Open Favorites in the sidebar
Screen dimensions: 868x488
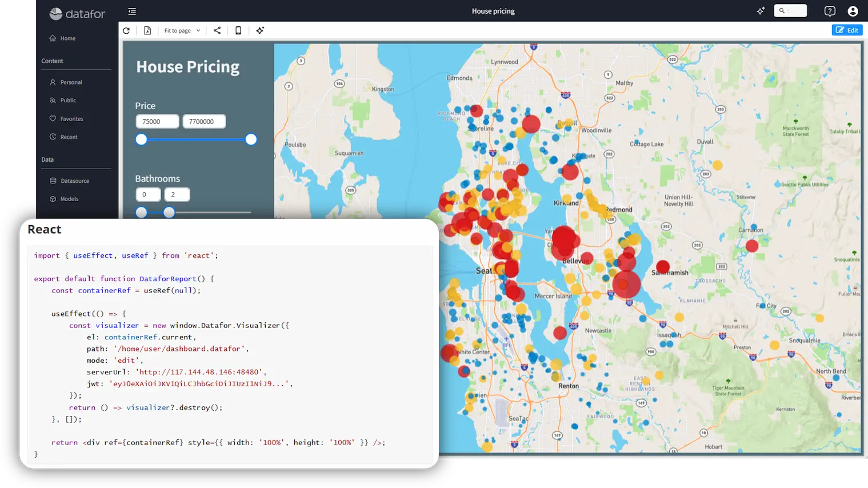[x=71, y=119]
